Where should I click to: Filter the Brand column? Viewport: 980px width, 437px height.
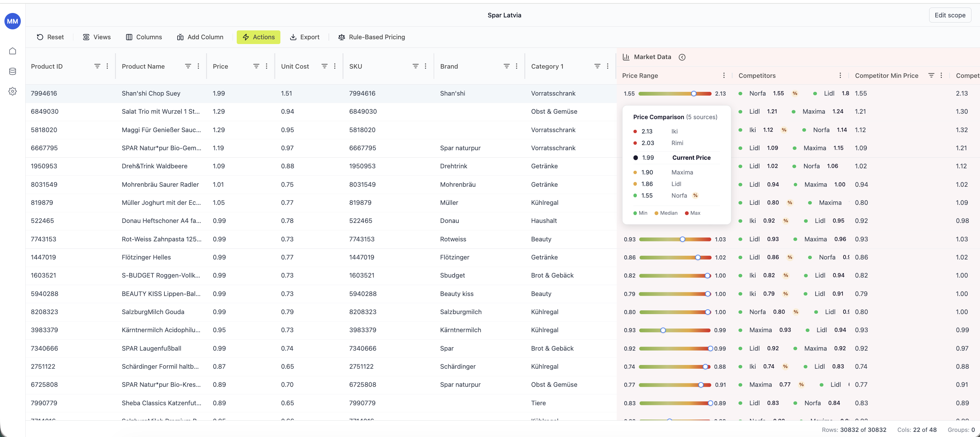point(506,66)
